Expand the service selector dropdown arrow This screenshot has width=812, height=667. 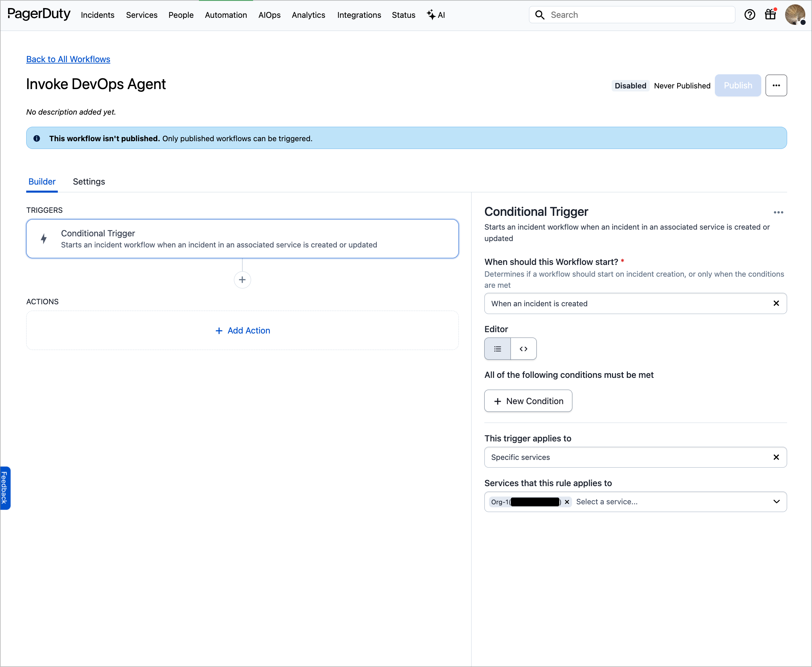point(776,502)
